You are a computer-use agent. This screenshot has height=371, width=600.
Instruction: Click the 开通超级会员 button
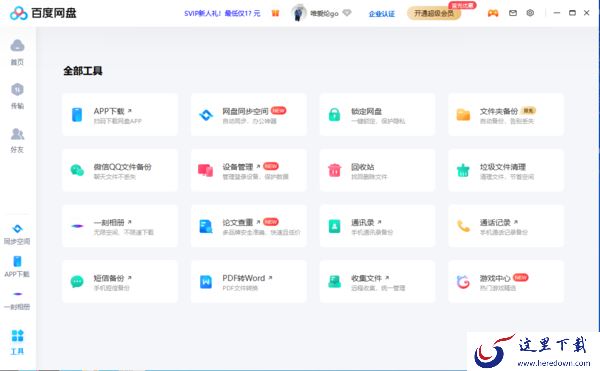434,13
